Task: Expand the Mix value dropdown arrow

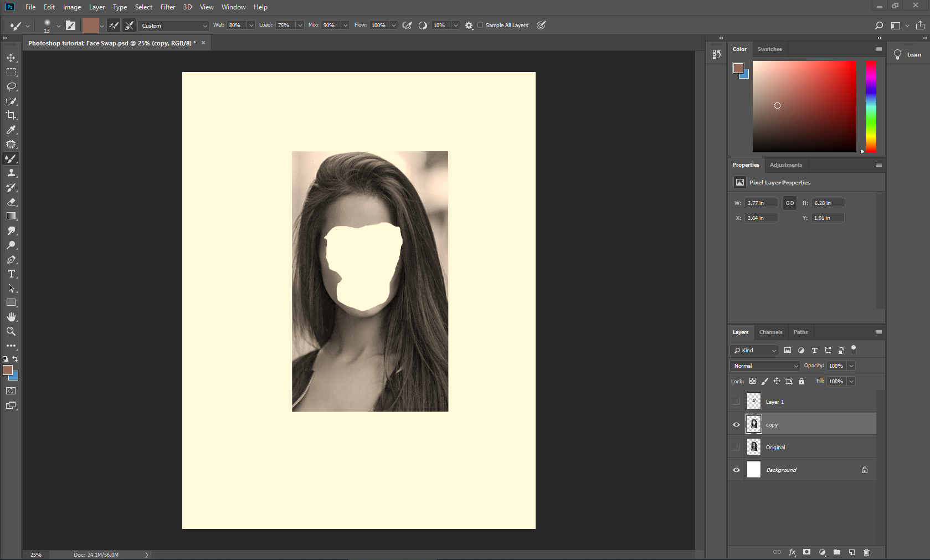Action: pos(345,25)
